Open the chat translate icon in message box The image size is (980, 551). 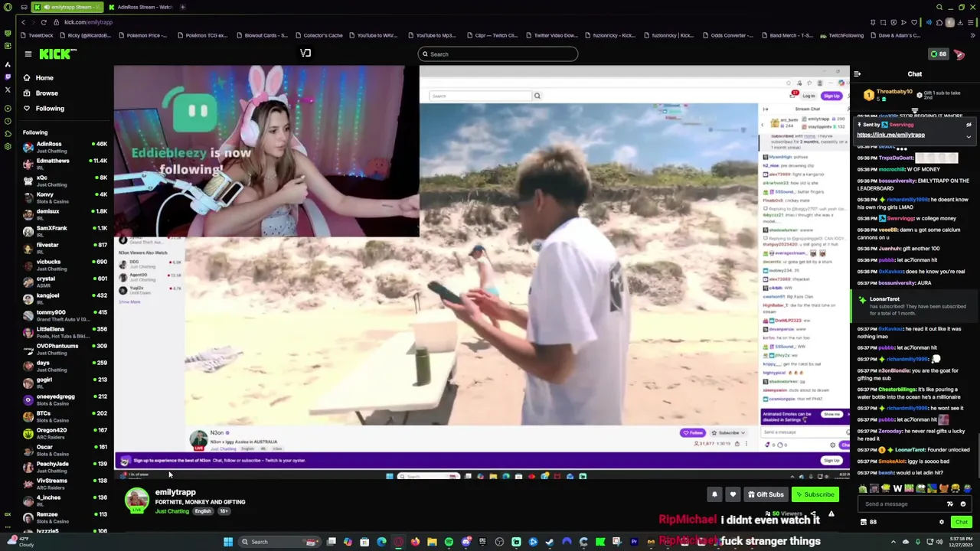[x=950, y=504]
